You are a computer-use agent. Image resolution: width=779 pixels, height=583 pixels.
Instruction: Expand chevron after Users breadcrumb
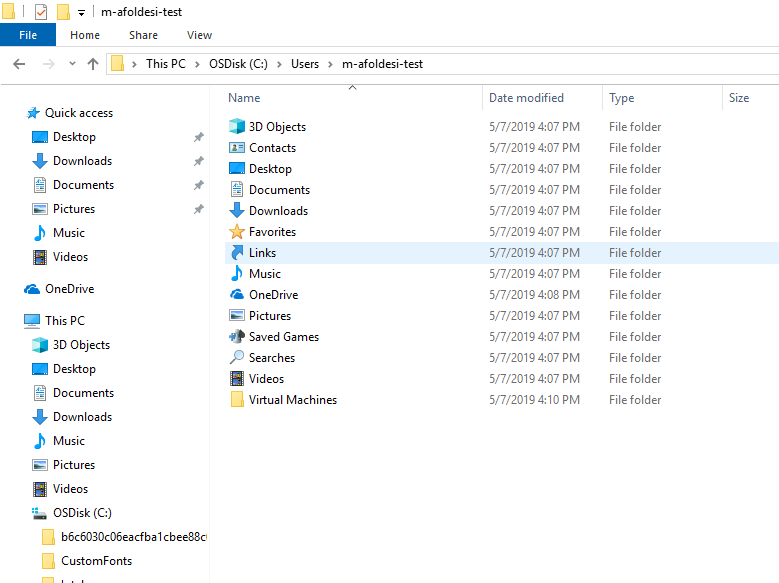tap(330, 64)
